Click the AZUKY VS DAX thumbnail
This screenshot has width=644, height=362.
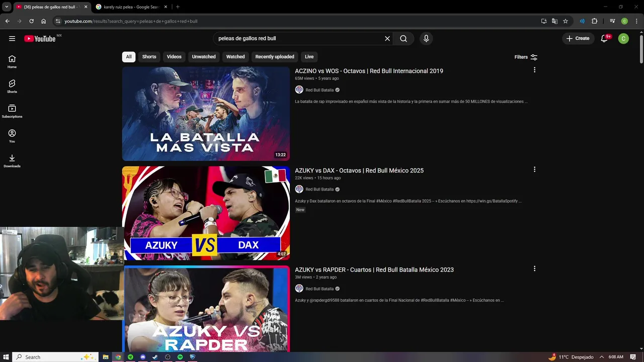206,213
